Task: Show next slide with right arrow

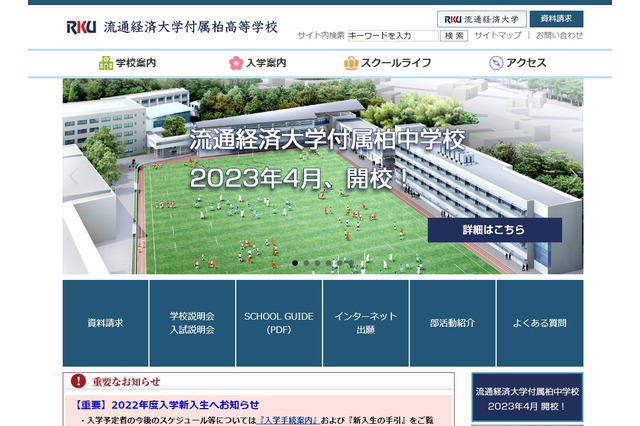Action: pyautogui.click(x=573, y=176)
